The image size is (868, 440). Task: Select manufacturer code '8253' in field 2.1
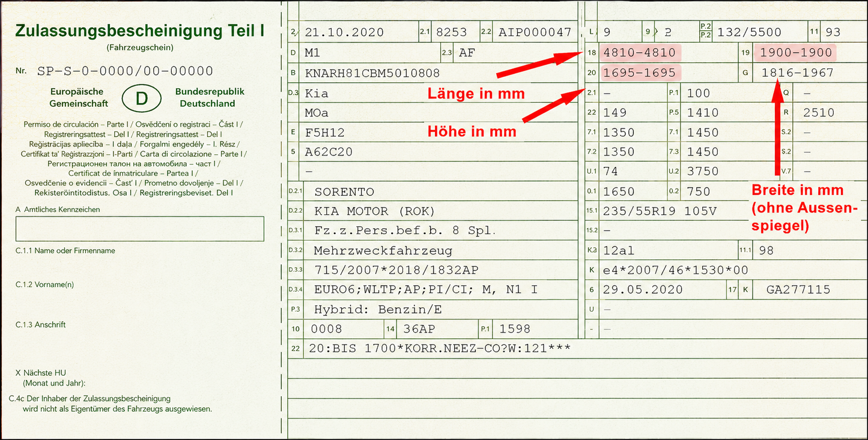click(x=451, y=32)
